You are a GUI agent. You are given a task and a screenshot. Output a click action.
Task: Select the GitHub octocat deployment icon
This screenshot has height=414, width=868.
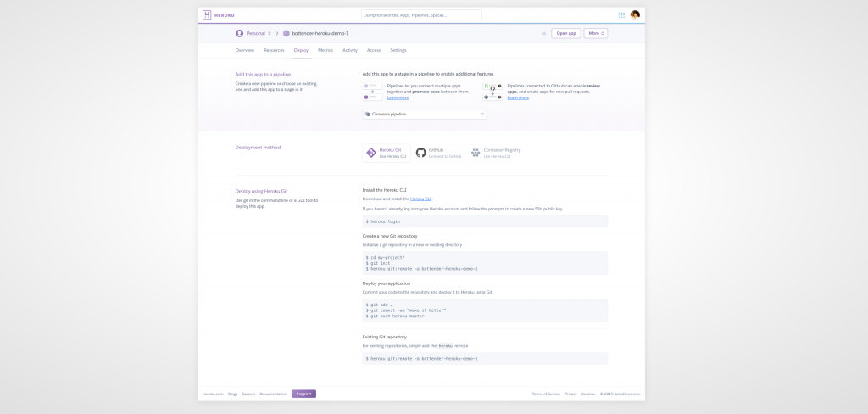(420, 153)
